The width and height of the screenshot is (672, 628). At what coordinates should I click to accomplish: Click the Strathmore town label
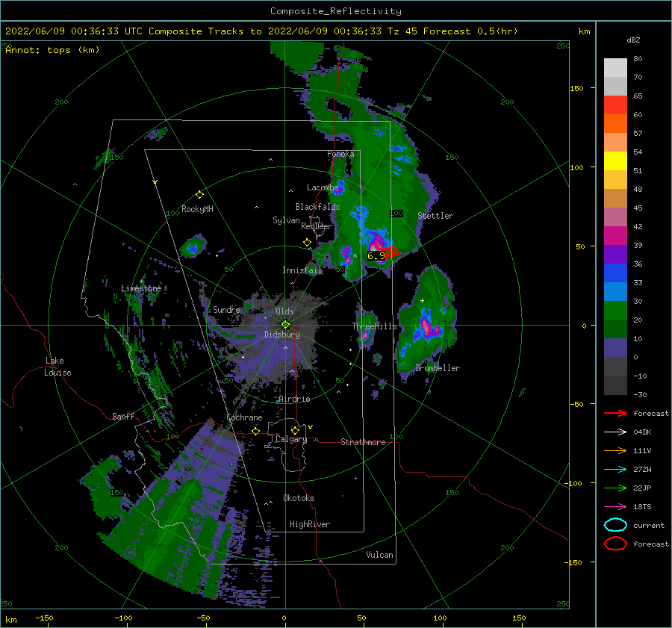363,442
